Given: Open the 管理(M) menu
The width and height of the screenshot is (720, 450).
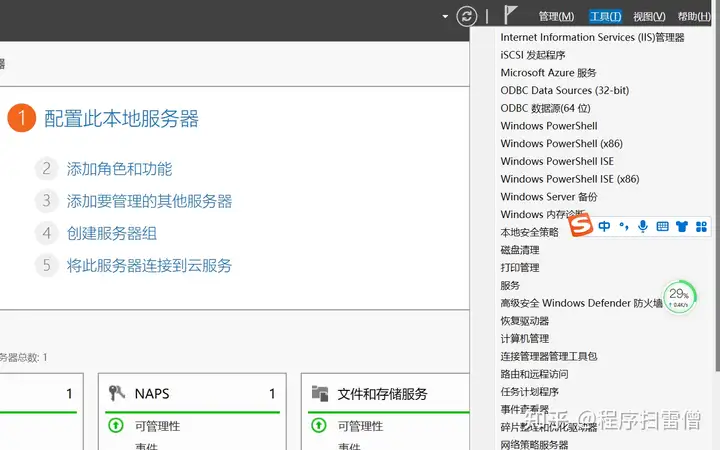Looking at the screenshot, I should point(556,17).
